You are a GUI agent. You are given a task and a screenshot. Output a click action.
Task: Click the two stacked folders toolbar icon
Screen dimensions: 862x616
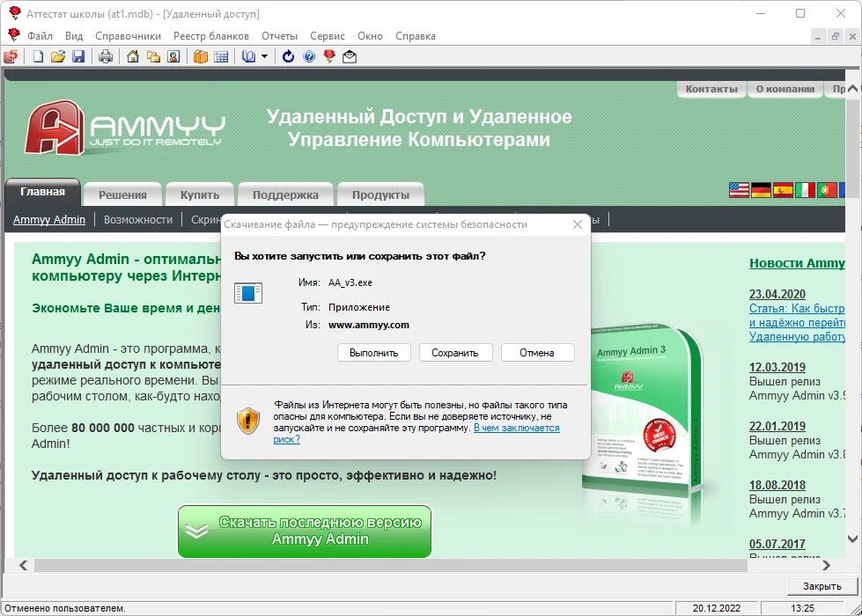tap(153, 56)
